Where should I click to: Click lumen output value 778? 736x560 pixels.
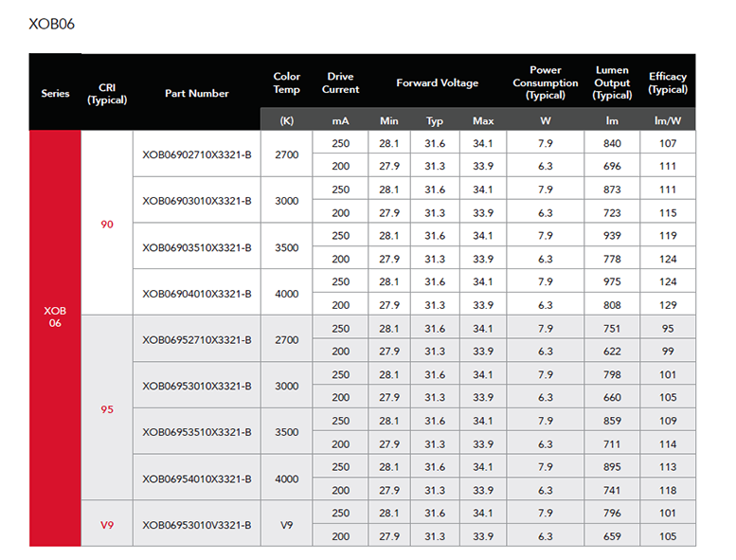tap(612, 259)
